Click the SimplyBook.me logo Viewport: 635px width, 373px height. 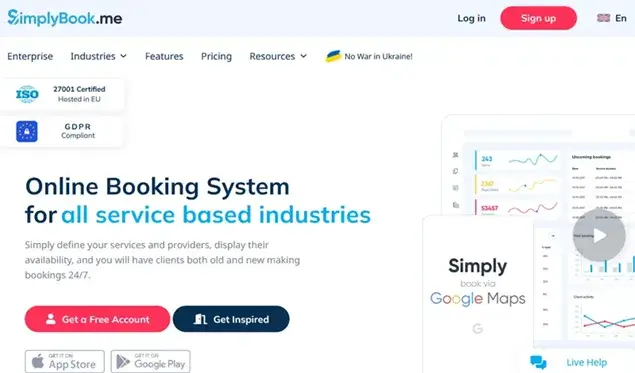pyautogui.click(x=65, y=18)
